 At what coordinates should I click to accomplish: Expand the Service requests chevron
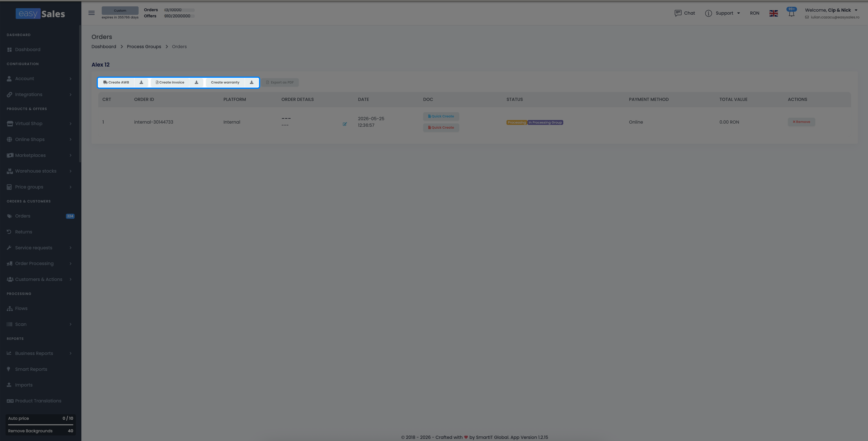(70, 248)
